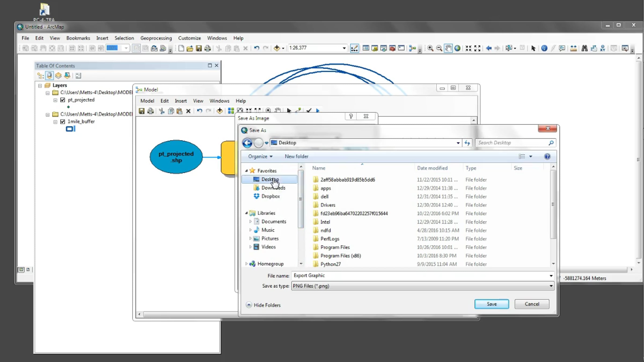Screen dimensions: 644x362
Task: Click the Save button
Action: [x=491, y=304]
